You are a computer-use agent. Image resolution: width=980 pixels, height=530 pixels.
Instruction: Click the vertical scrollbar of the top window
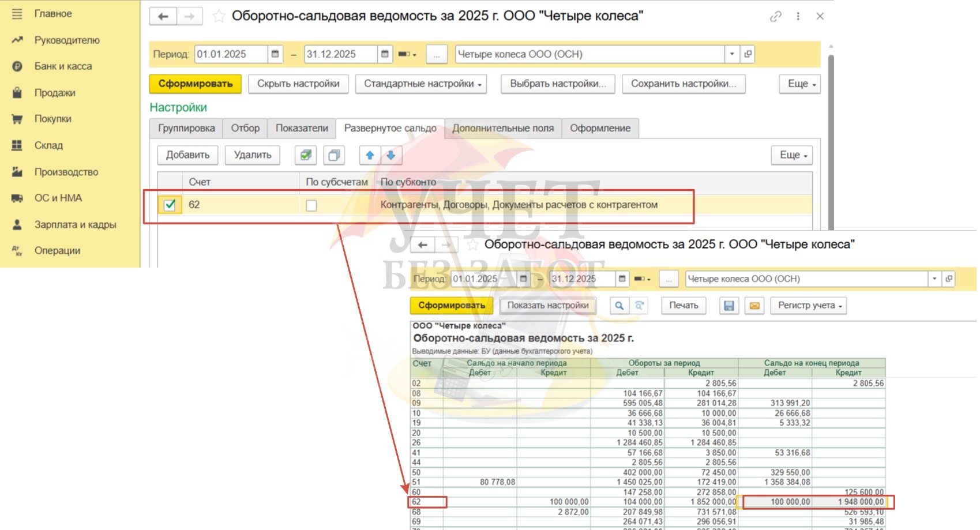click(831, 144)
